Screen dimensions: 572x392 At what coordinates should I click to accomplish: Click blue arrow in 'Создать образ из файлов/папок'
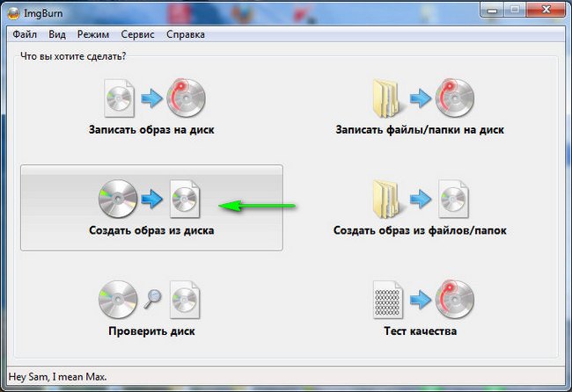[421, 199]
